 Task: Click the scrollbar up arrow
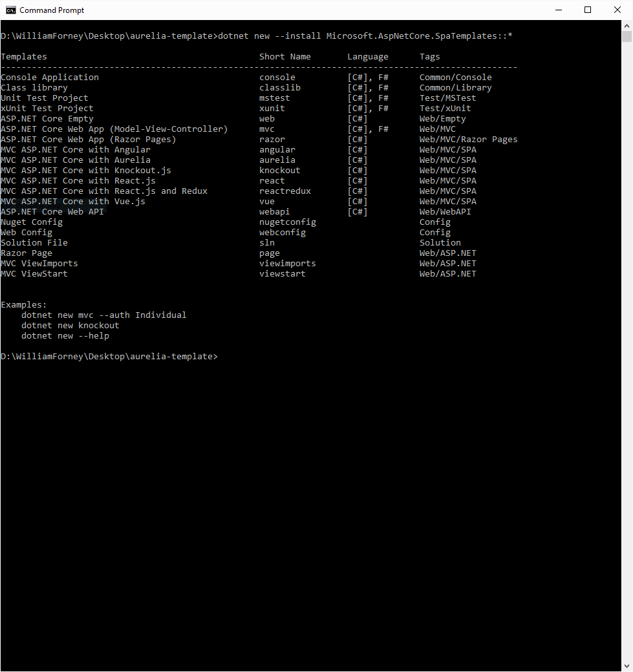[x=627, y=26]
